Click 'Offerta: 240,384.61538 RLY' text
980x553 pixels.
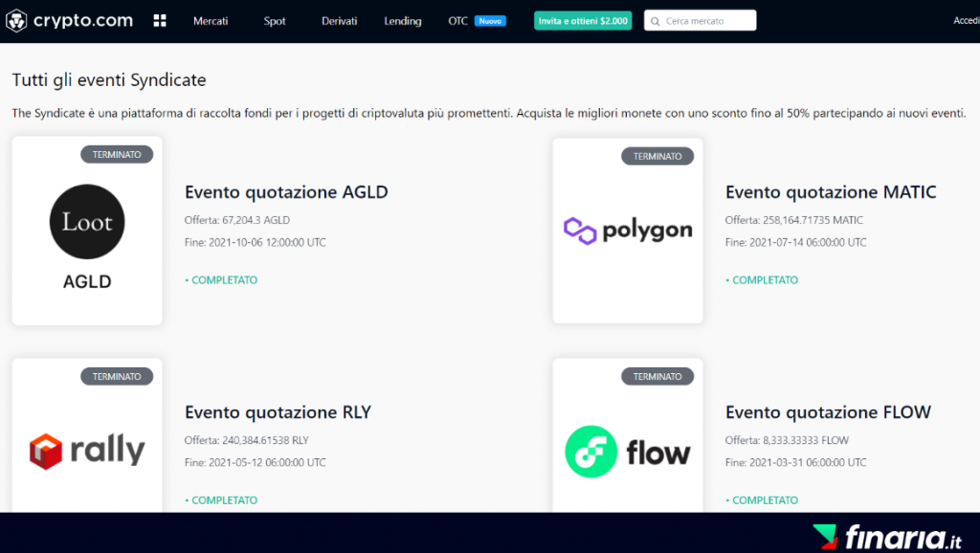coord(246,440)
